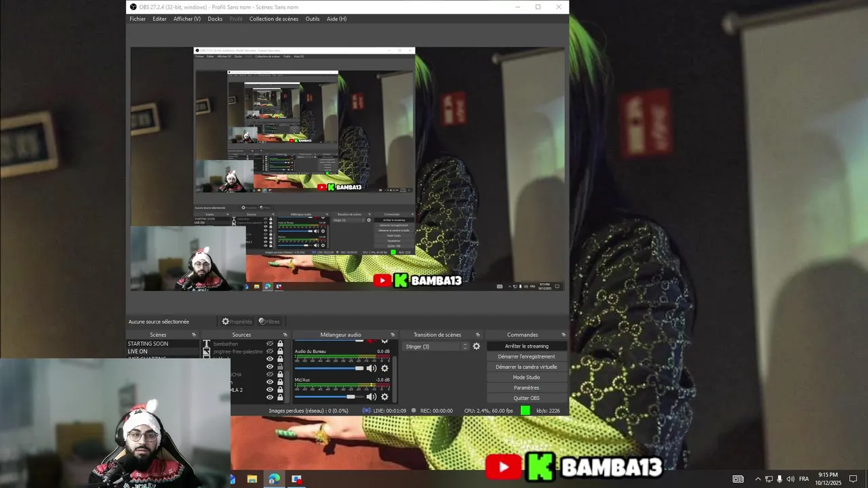Click the tray volume speaker icon

[791, 479]
